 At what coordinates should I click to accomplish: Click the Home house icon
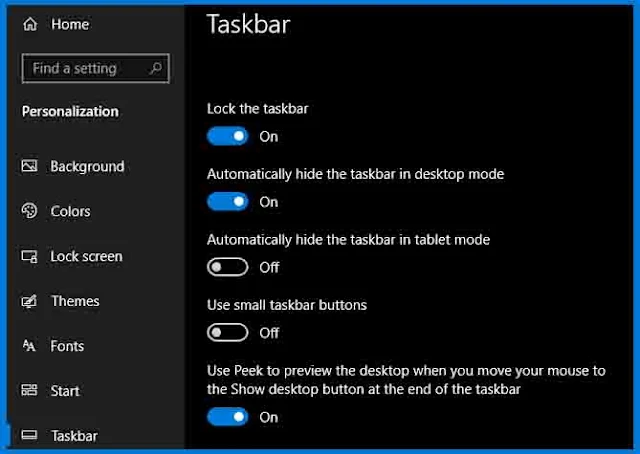30,24
